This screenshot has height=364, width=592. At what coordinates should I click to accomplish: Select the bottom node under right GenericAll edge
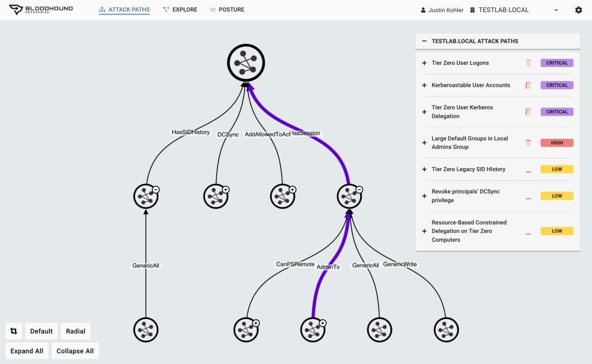click(x=379, y=330)
